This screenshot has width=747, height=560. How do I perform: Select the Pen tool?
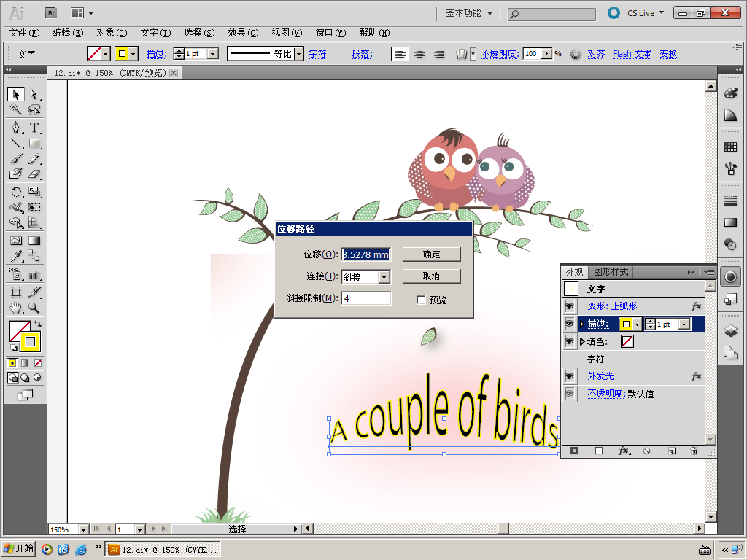pyautogui.click(x=16, y=128)
